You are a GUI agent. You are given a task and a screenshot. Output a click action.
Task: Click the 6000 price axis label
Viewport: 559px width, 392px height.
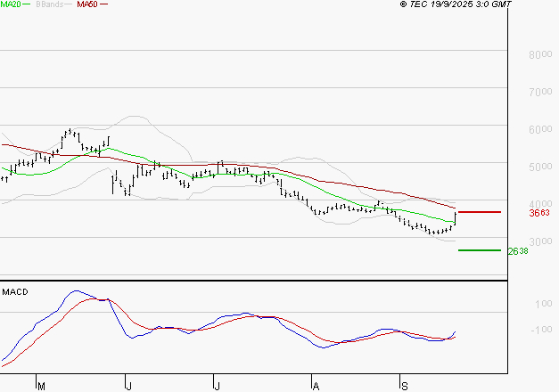[541, 129]
